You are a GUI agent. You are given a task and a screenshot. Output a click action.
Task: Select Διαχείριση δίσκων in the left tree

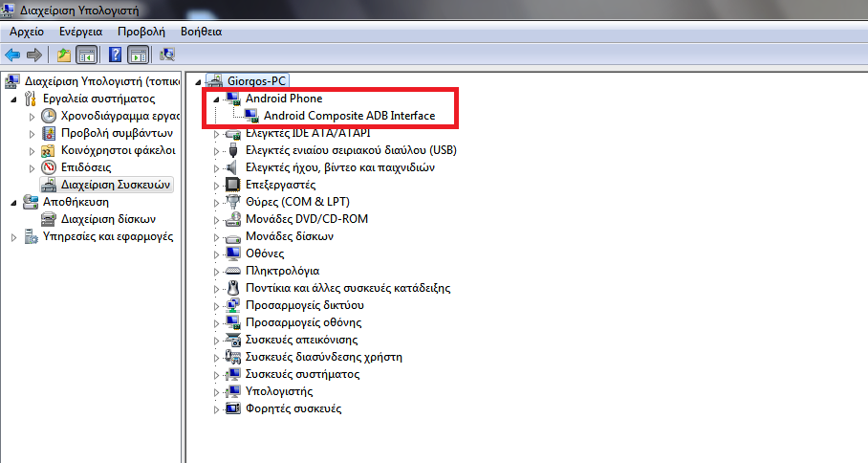pos(108,219)
